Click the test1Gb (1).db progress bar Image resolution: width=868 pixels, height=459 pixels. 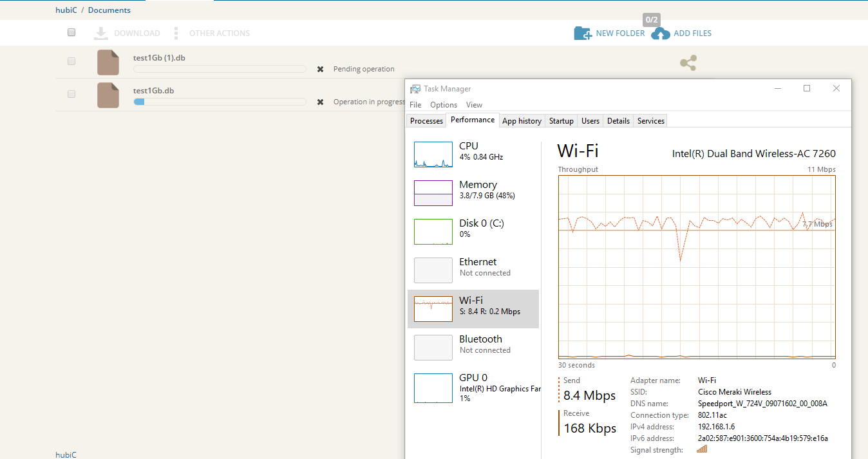point(220,69)
